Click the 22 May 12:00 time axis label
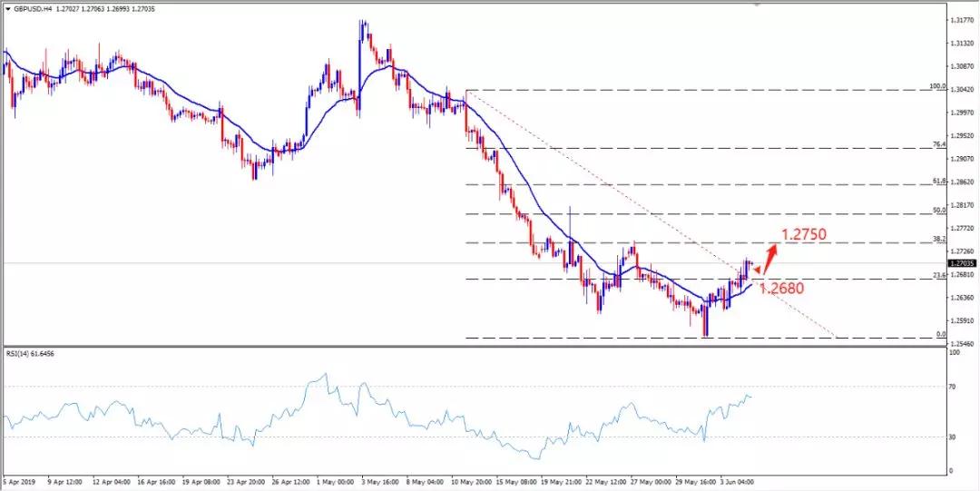Image resolution: width=980 pixels, height=491 pixels. (605, 481)
